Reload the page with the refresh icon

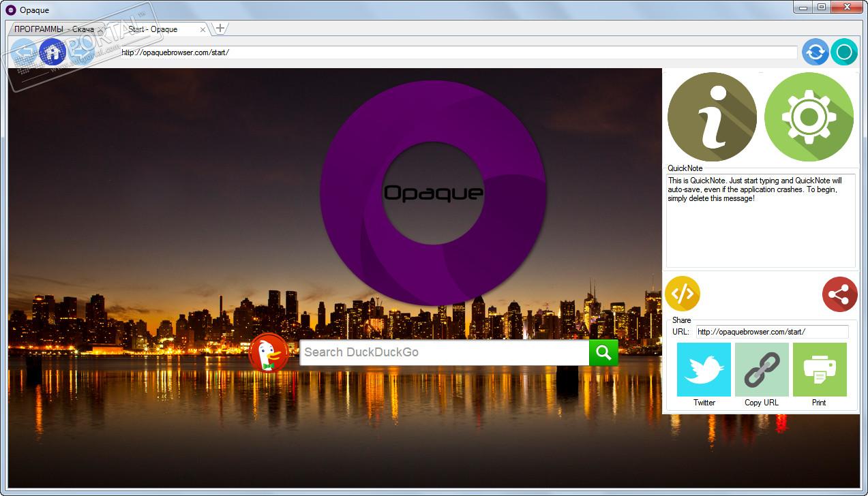click(x=815, y=52)
